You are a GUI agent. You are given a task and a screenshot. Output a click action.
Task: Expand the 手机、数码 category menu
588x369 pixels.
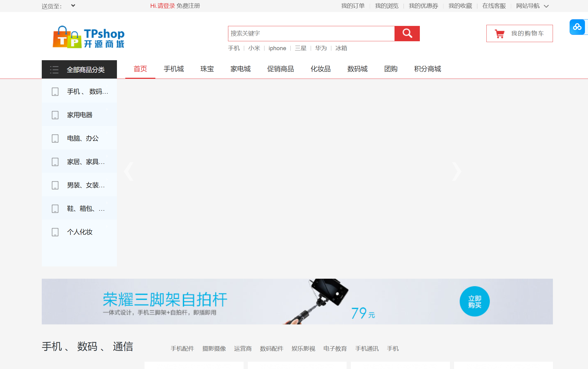point(87,91)
